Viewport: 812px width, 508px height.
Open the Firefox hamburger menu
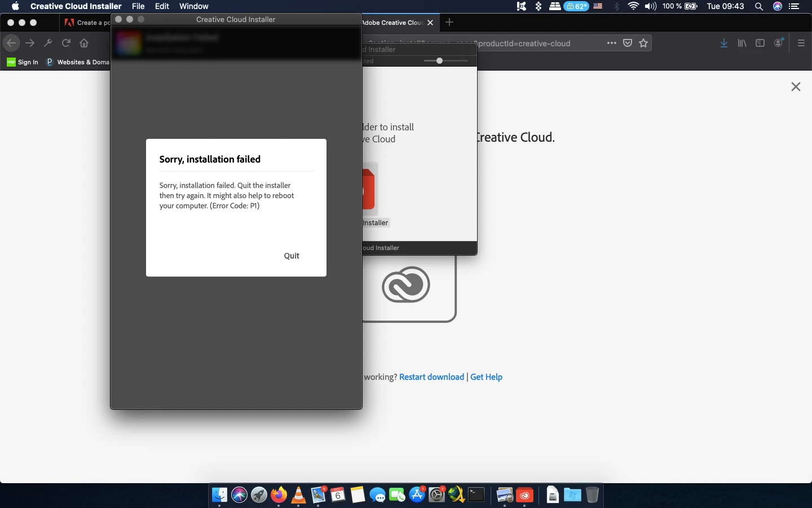pyautogui.click(x=801, y=43)
